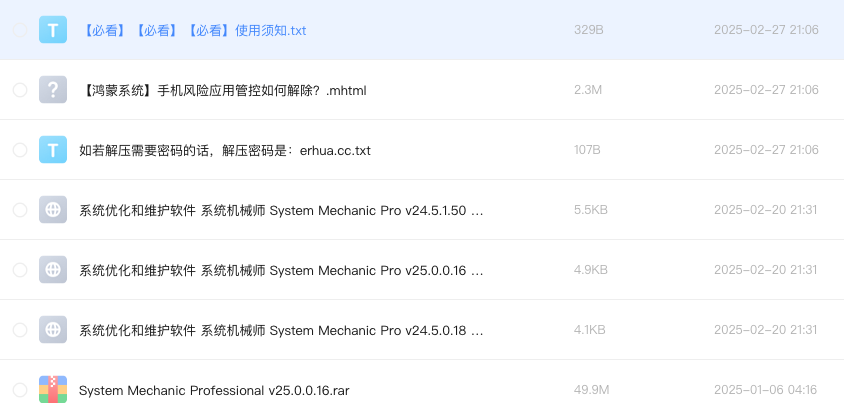This screenshot has height=403, width=844.
Task: Click the 4.9KB size value
Action: coord(590,270)
